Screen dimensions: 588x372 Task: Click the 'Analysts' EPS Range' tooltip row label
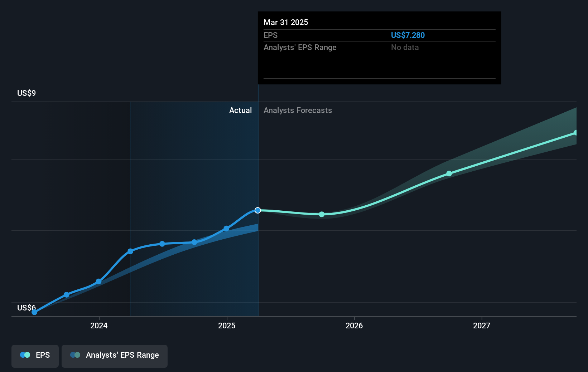point(300,47)
